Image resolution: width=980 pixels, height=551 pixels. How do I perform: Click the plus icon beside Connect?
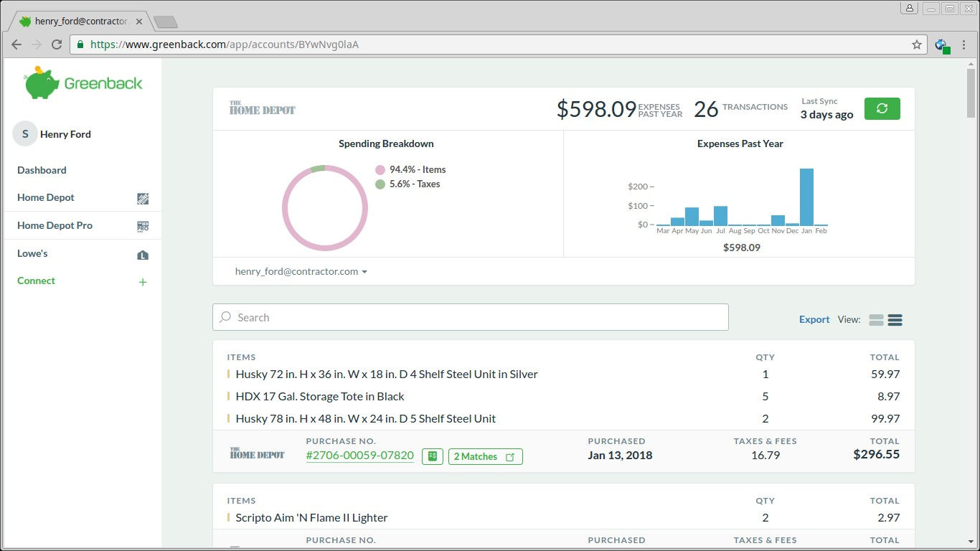[x=143, y=282]
